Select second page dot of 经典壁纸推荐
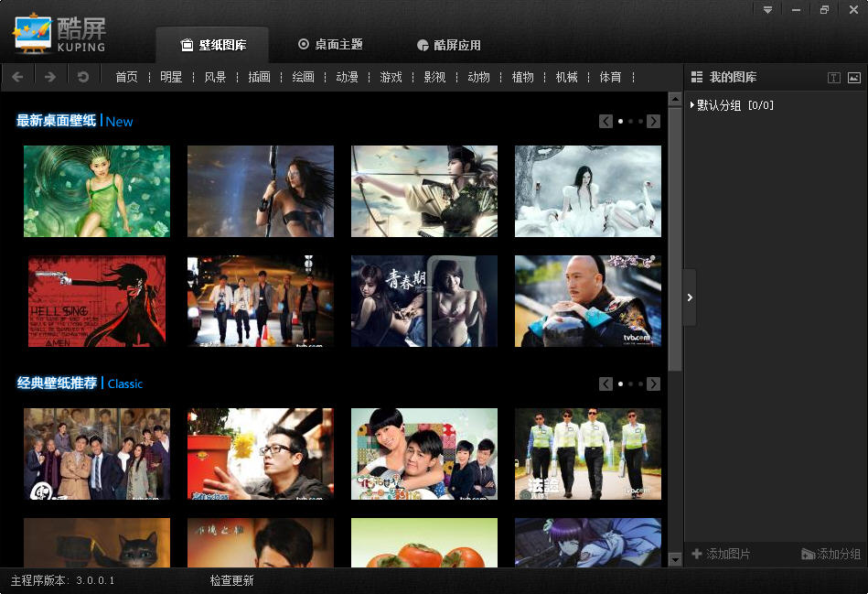 tap(630, 383)
